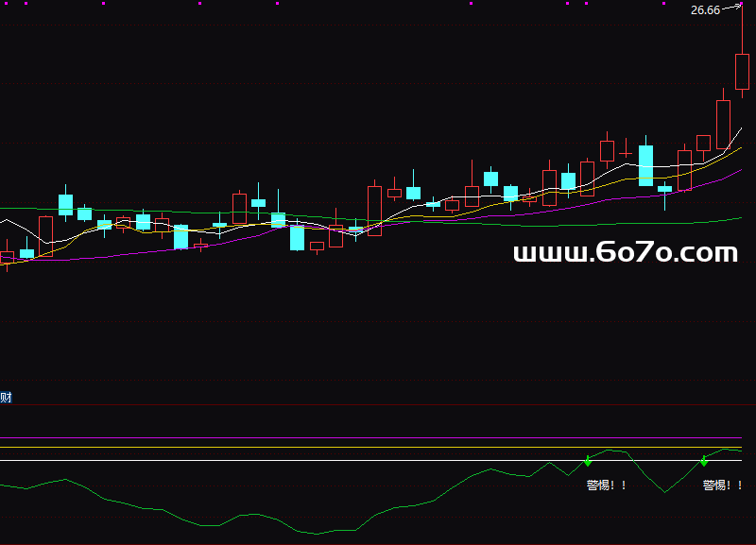
Task: Click the left 警惕！！ warning label
Action: (606, 485)
